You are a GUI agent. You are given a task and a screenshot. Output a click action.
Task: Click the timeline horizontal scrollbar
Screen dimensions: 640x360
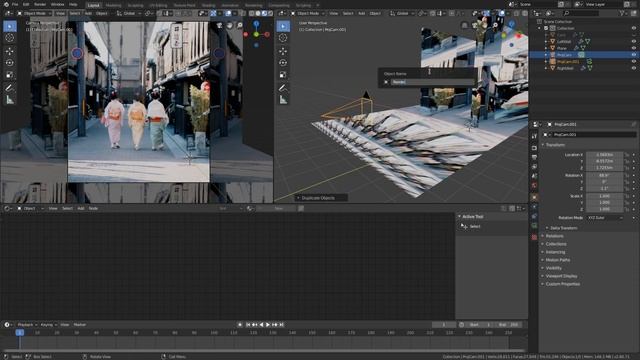click(263, 351)
